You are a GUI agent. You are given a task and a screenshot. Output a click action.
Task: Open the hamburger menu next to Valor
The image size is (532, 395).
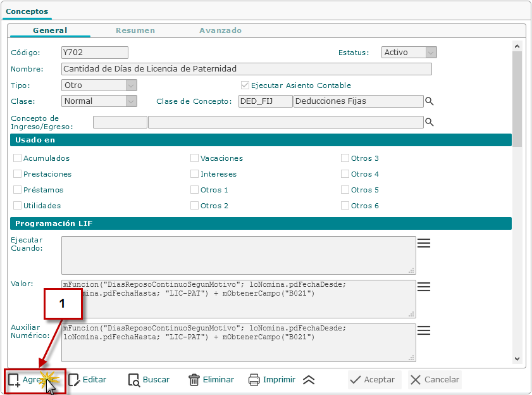424,287
